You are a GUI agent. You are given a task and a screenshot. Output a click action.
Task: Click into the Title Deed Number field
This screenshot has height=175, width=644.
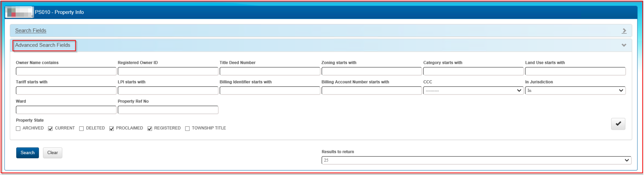pyautogui.click(x=270, y=72)
